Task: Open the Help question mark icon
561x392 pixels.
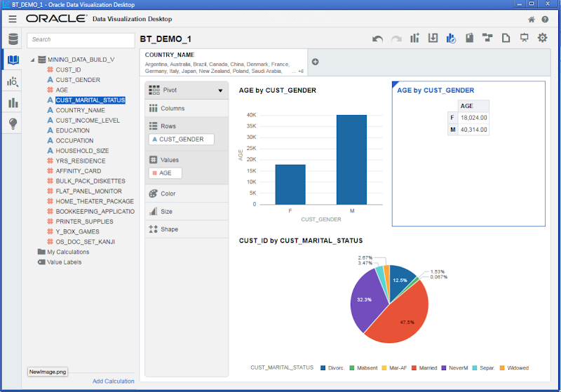Action: click(545, 20)
